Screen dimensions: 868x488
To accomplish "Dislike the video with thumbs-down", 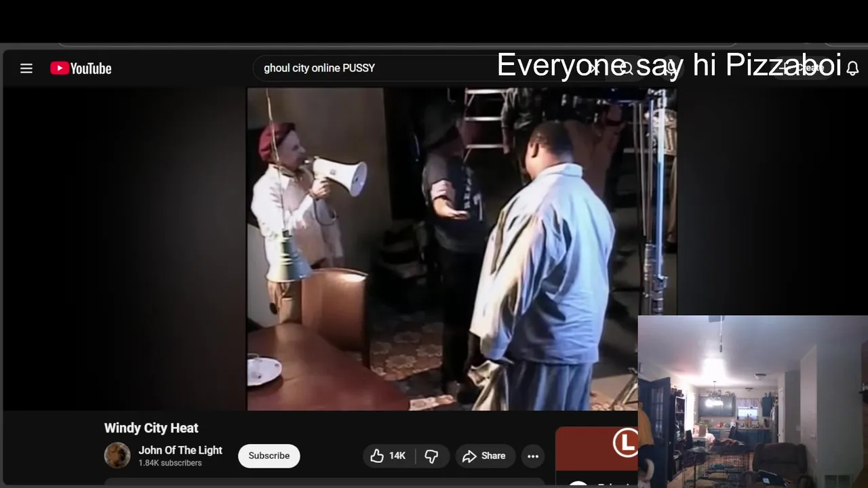I will pos(431,456).
